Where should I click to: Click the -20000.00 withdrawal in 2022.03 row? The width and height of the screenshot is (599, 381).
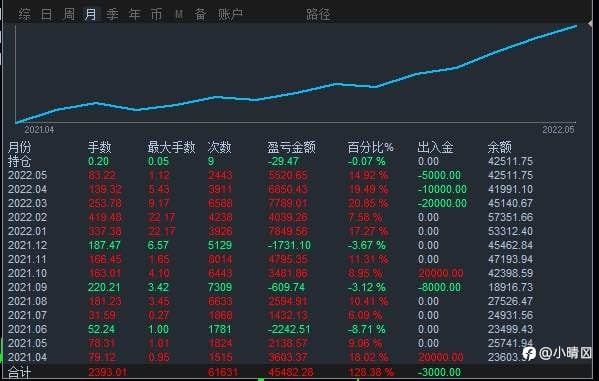tap(442, 204)
